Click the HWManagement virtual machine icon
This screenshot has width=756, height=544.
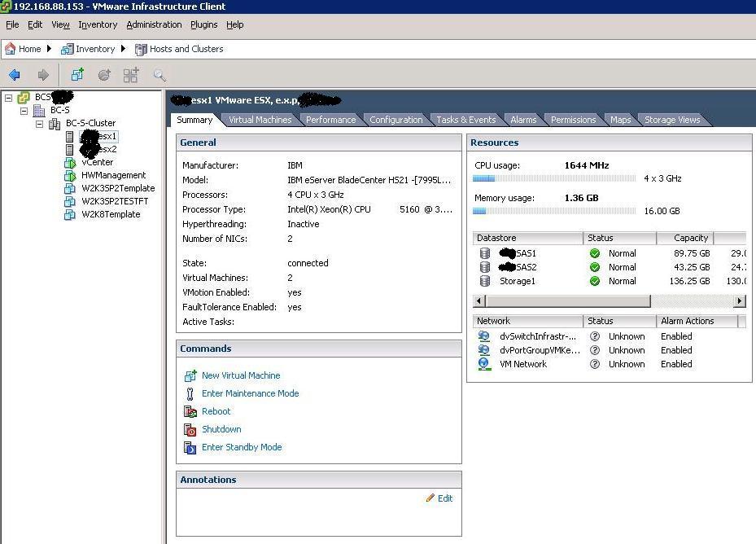click(x=70, y=176)
